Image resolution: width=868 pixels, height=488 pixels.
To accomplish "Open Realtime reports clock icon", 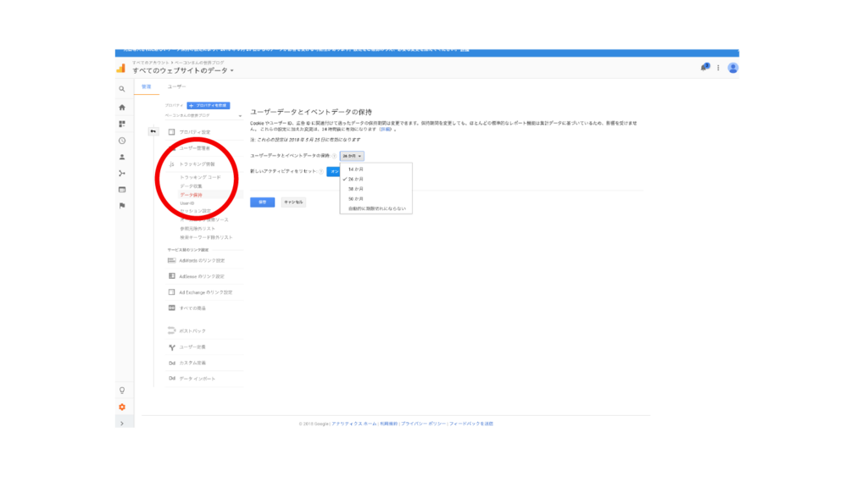I will [x=122, y=141].
